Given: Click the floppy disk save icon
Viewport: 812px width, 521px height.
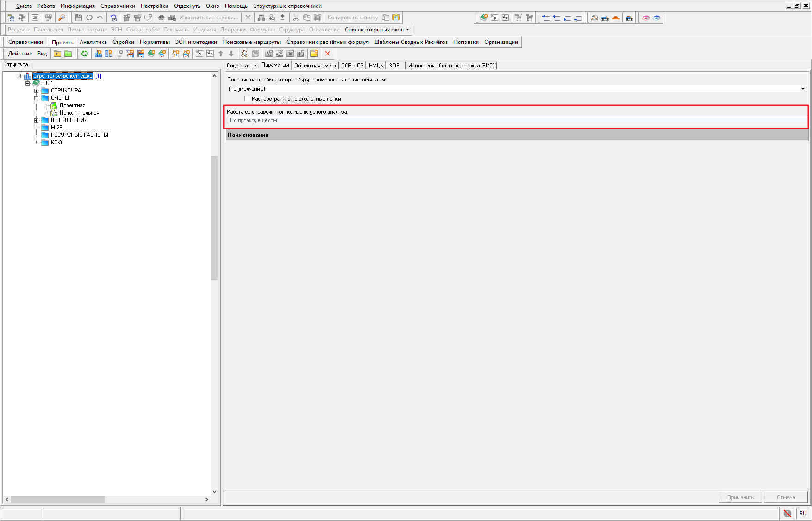Looking at the screenshot, I should [x=79, y=18].
